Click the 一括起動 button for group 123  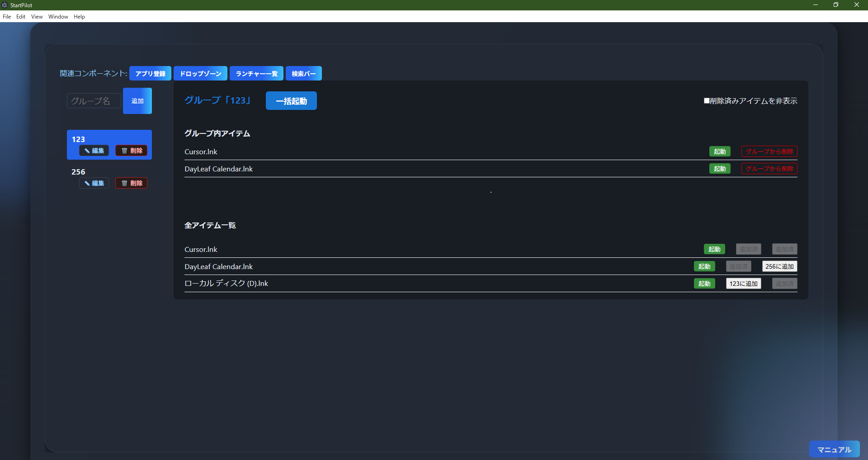point(291,100)
